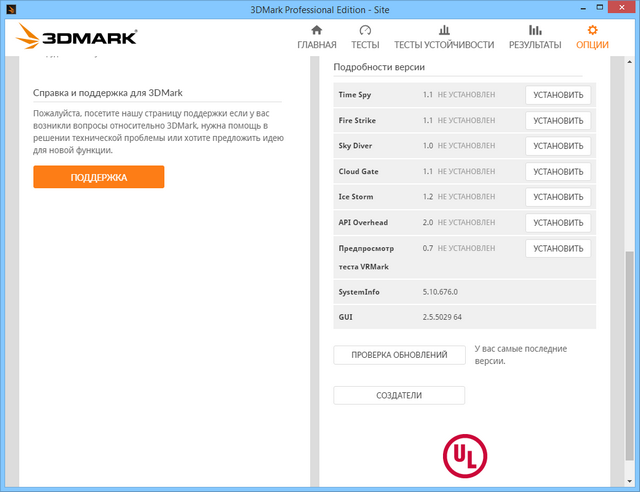Select the Fire Strike row label
Viewport: 640px width, 492px height.
coord(357,120)
